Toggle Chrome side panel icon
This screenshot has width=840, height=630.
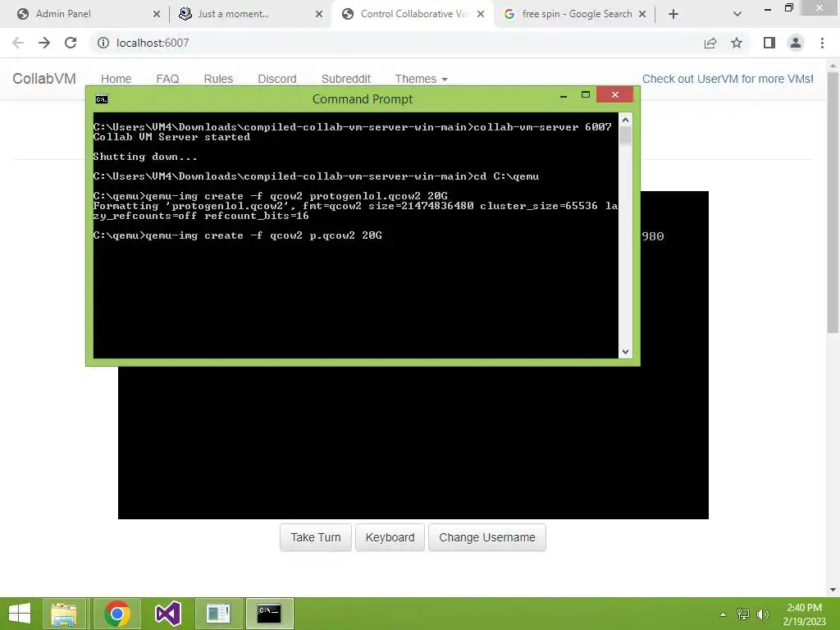tap(769, 43)
